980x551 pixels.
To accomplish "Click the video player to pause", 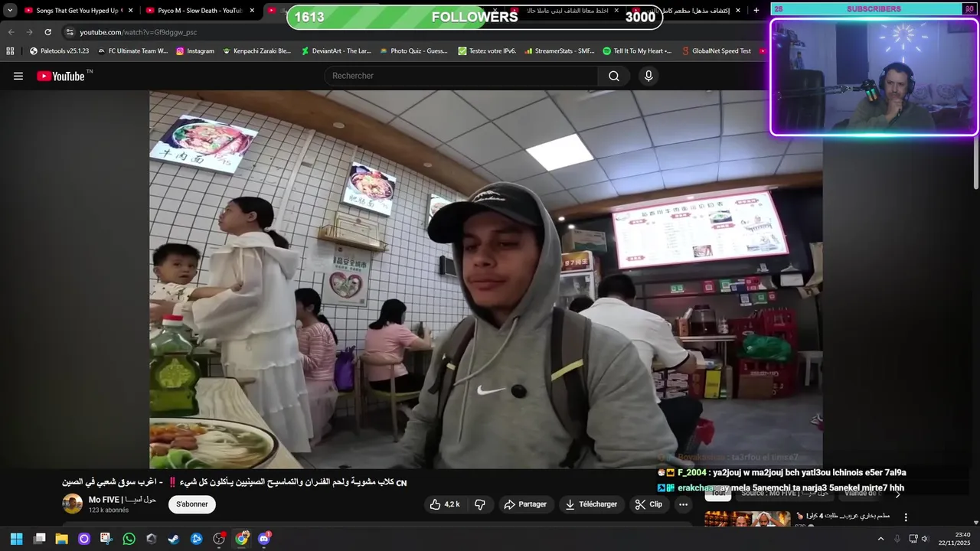I will coord(486,279).
